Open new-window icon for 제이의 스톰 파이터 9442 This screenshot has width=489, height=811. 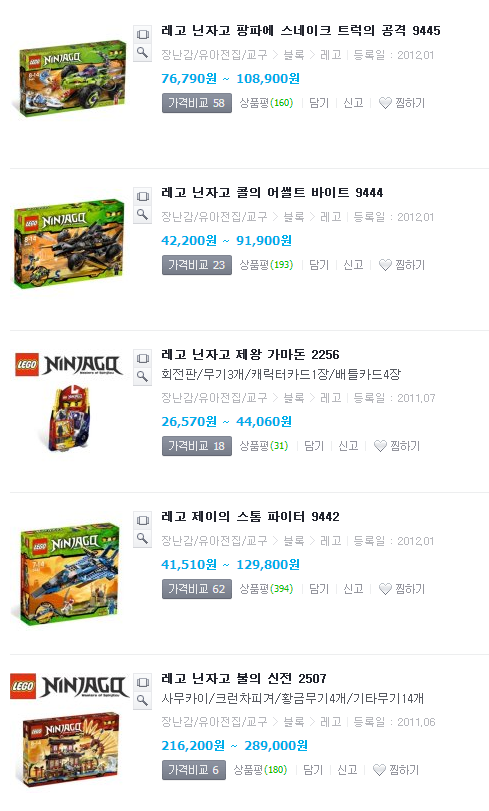coord(142,520)
